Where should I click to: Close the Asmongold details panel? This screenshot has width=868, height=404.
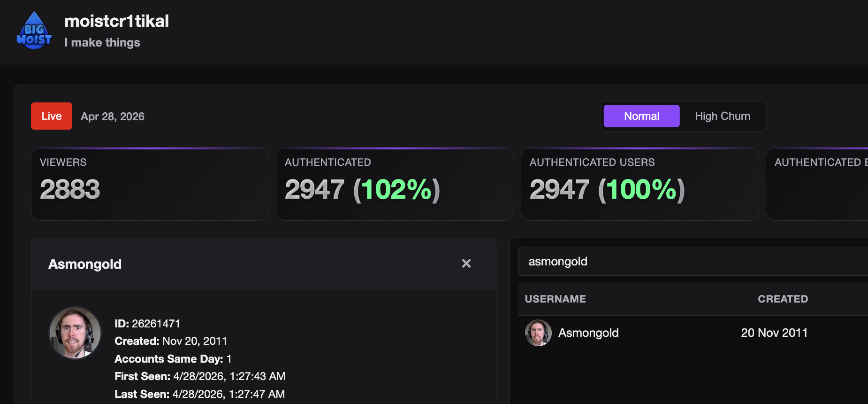click(466, 264)
